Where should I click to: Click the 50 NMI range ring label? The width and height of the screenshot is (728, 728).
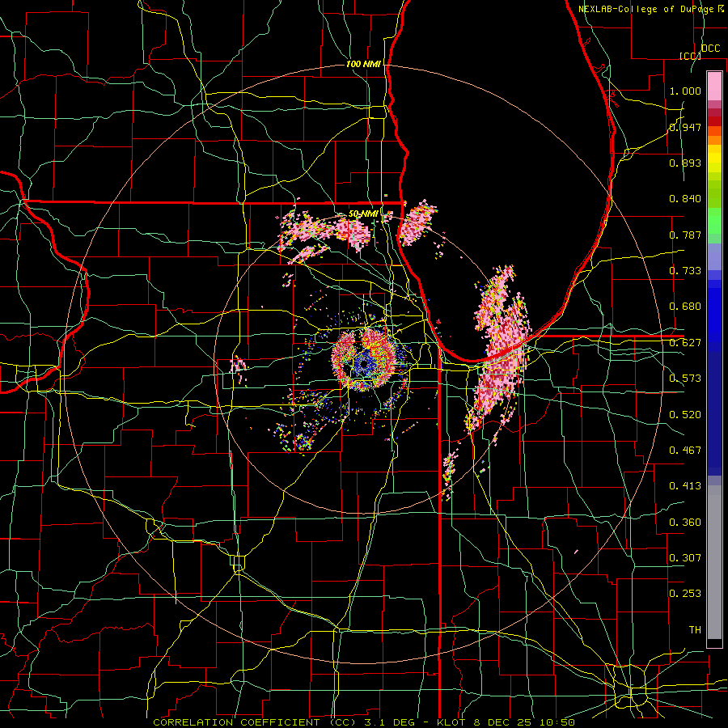363,214
